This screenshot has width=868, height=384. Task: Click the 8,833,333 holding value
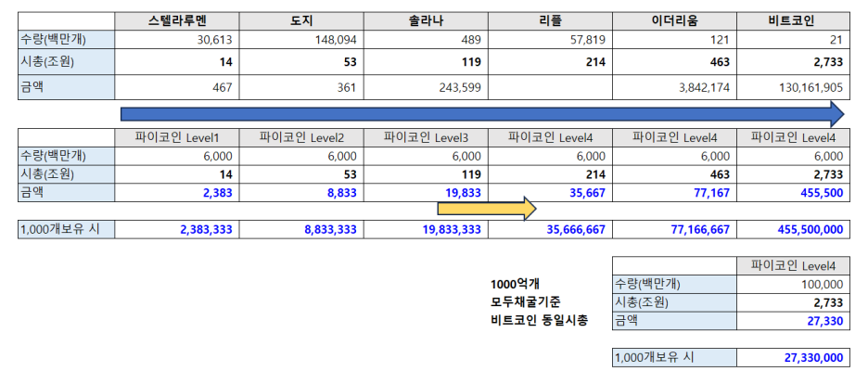[301, 229]
